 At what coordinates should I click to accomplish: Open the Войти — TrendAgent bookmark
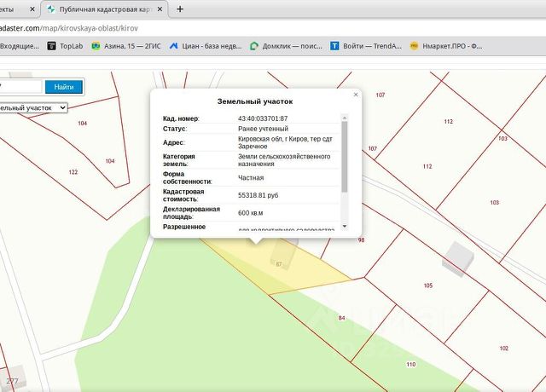365,45
